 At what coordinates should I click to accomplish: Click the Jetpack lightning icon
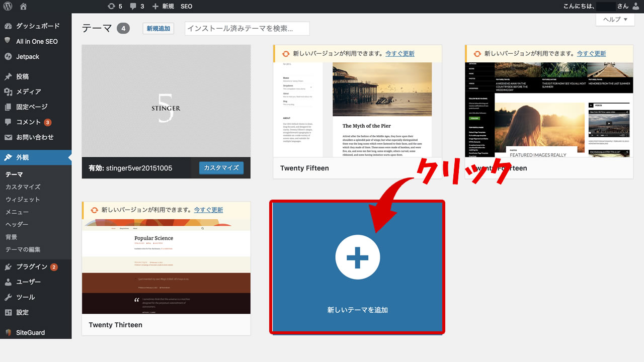coord(8,56)
